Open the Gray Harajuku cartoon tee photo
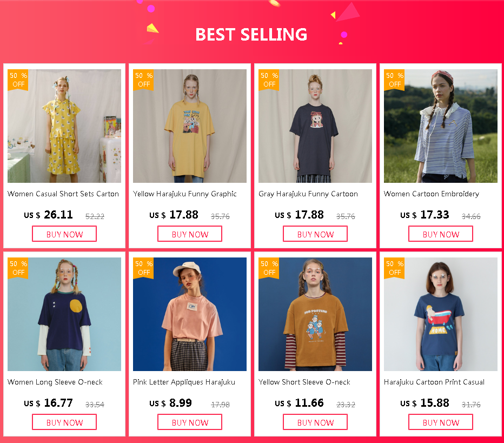 point(315,126)
